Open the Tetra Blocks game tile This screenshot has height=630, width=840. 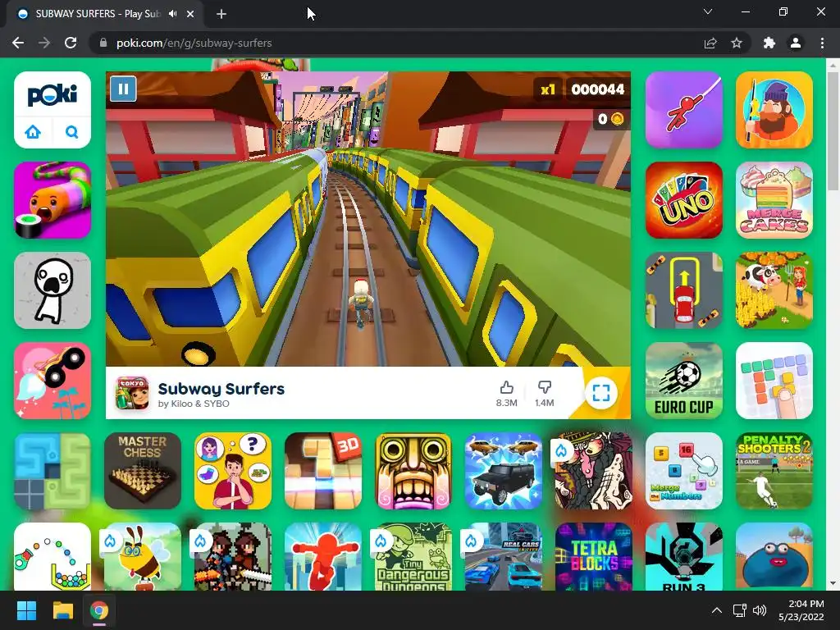594,557
